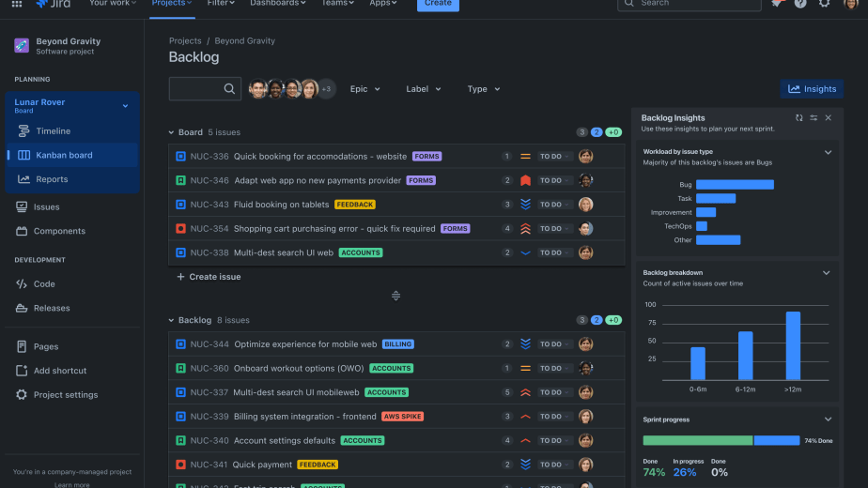Screen dimensions: 868x488
Task: Click the help question mark icon
Action: coord(800,4)
